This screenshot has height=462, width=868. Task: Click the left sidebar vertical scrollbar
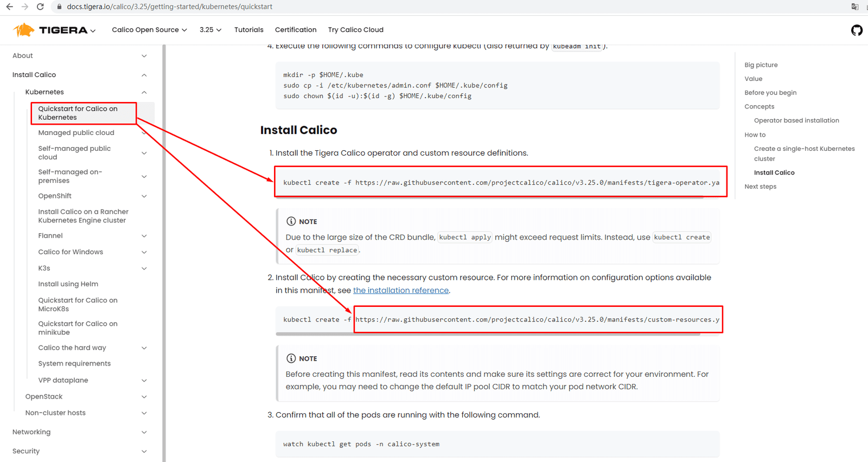click(164, 253)
